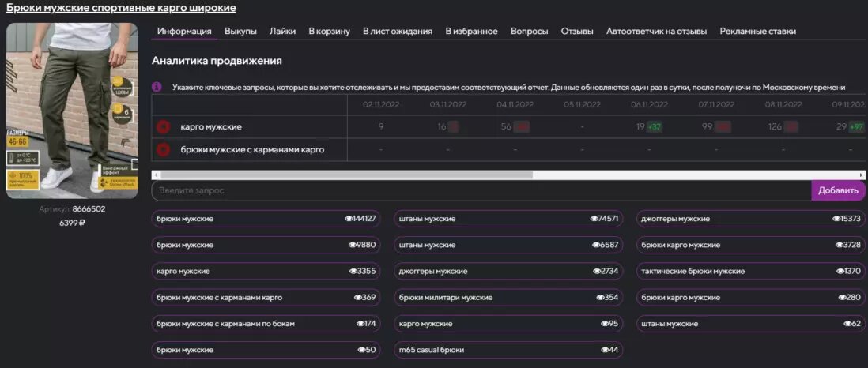Choose the "m65 casual брюки" chip
868x368 pixels.
pyautogui.click(x=509, y=350)
